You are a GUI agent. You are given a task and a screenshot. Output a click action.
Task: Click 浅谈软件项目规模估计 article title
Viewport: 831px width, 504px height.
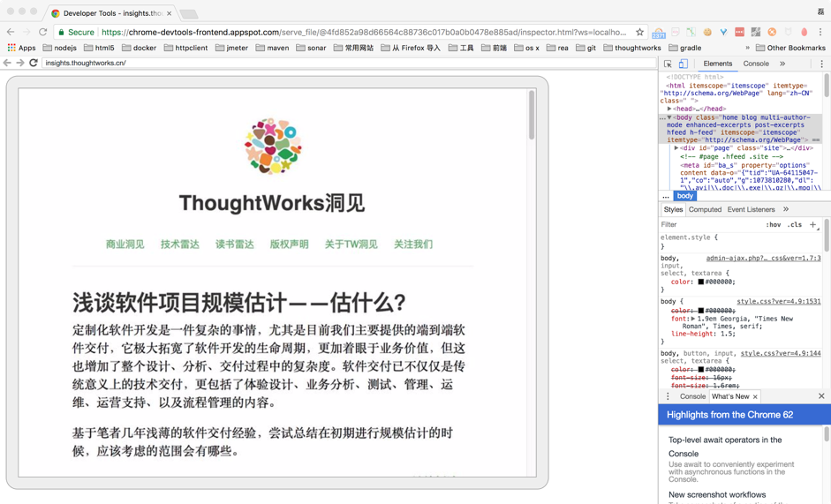tap(239, 303)
